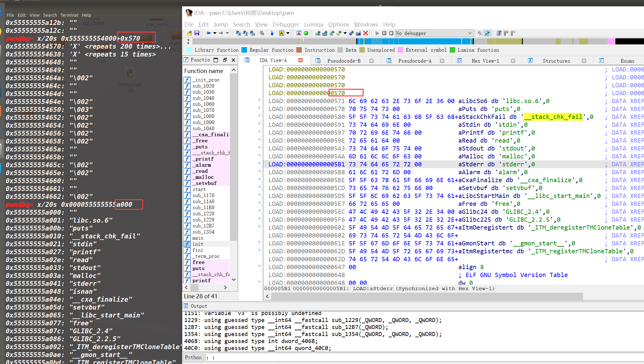Open the jump back history dropdown arrow
Image resolution: width=644 pixels, height=364 pixels.
(x=215, y=33)
